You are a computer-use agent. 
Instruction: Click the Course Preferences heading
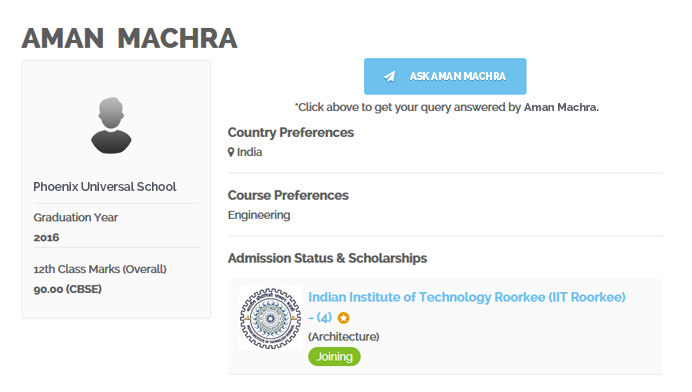point(288,195)
